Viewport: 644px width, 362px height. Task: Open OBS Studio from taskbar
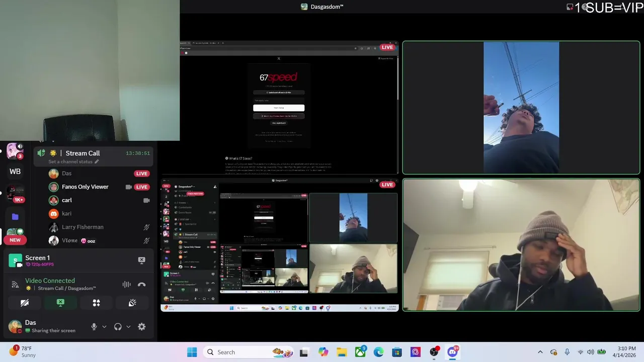point(434,352)
